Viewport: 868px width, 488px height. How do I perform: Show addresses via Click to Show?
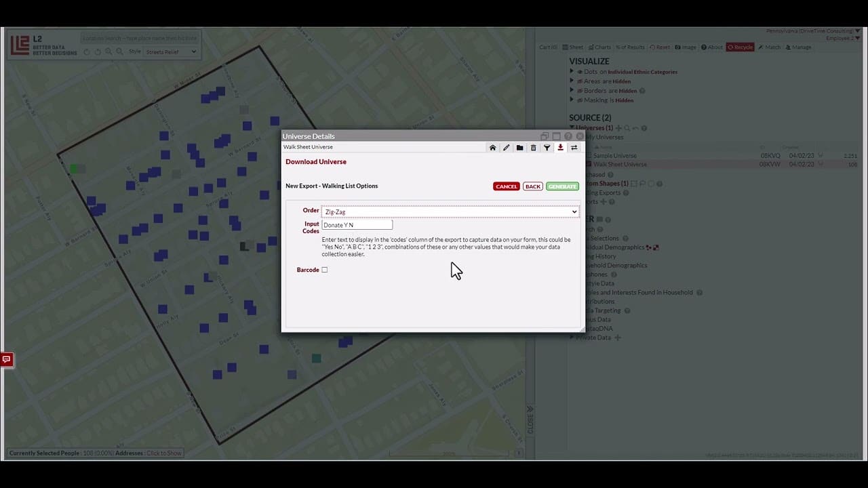point(163,453)
